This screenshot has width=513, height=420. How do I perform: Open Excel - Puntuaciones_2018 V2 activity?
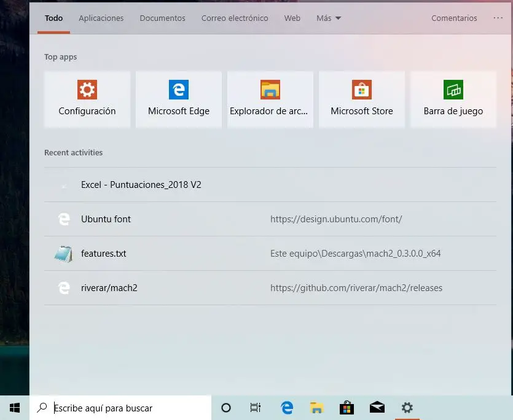tap(270, 185)
